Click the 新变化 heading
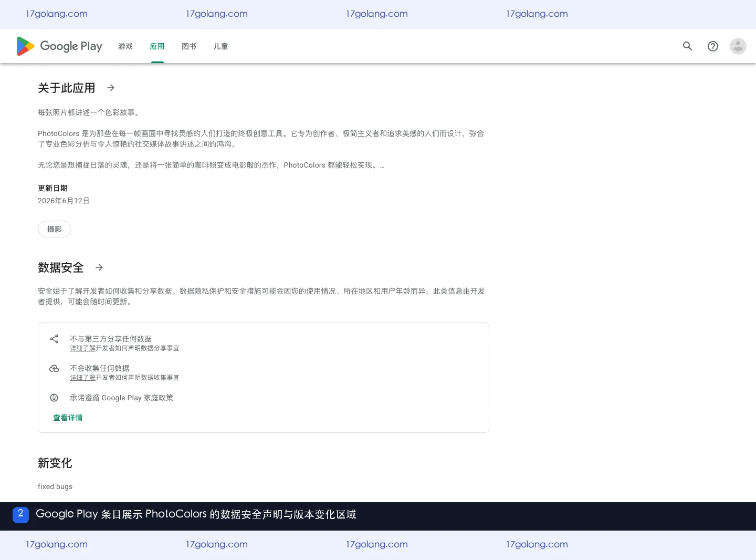Screen dimensions: 756x560 tap(55, 463)
